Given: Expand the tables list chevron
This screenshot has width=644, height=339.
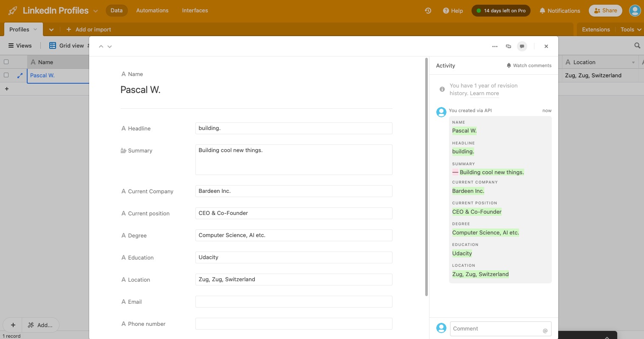Looking at the screenshot, I should click(x=51, y=30).
